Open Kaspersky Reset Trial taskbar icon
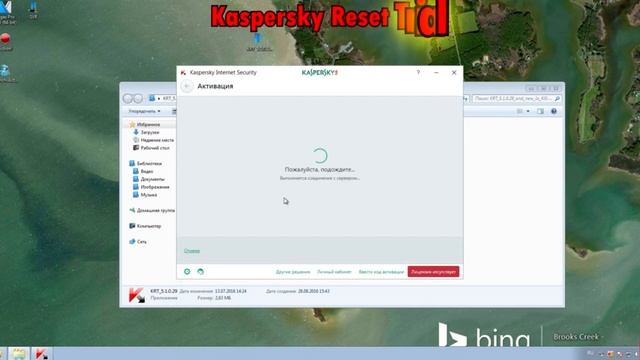Image resolution: width=640 pixels, height=360 pixels. coord(41,353)
